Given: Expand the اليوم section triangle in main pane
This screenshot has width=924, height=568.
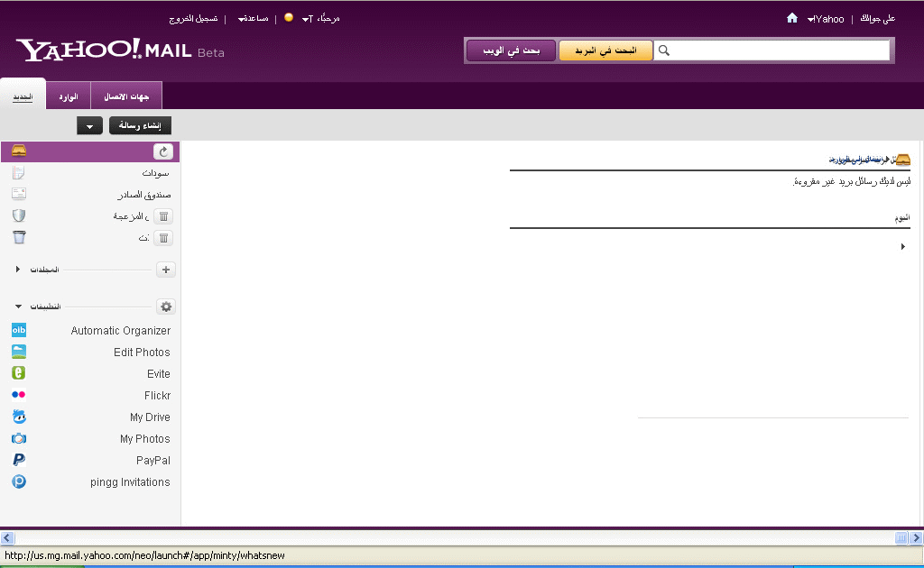Looking at the screenshot, I should tap(902, 247).
